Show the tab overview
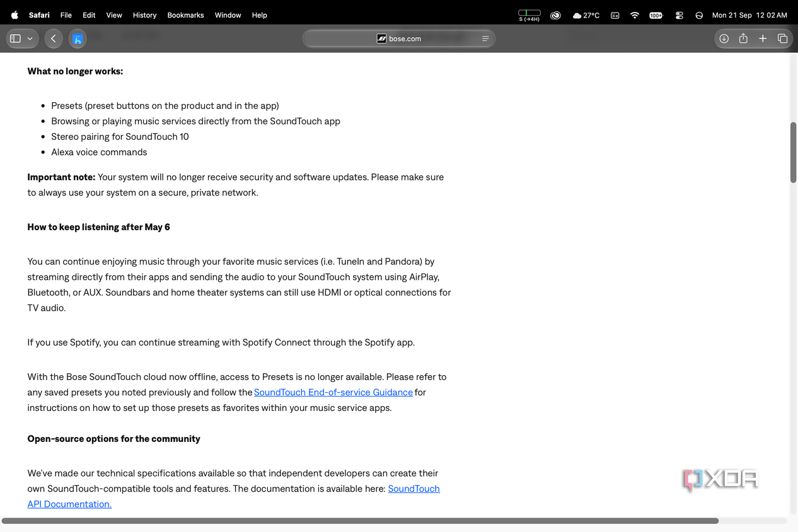 point(782,38)
